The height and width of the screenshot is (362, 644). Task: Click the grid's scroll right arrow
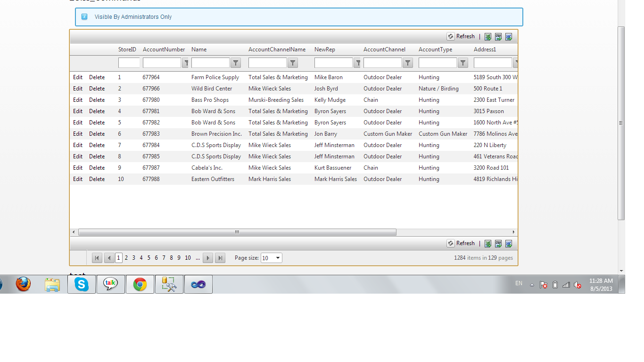[x=514, y=232]
